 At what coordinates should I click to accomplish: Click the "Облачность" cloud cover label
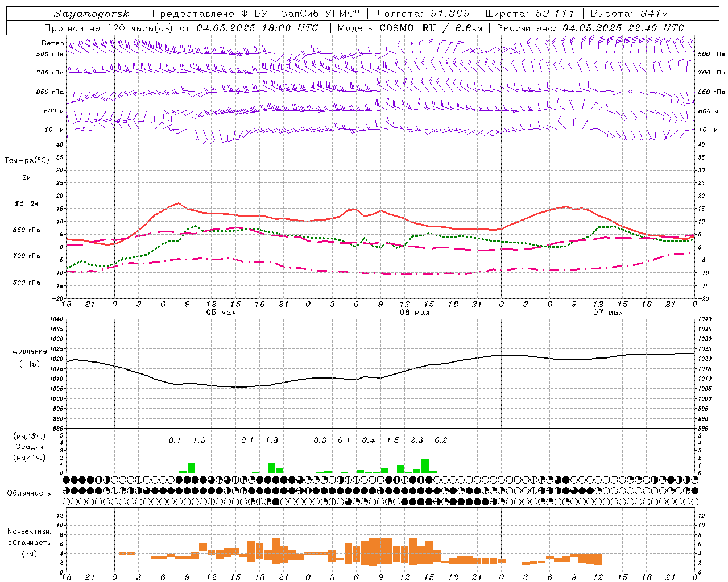29,493
